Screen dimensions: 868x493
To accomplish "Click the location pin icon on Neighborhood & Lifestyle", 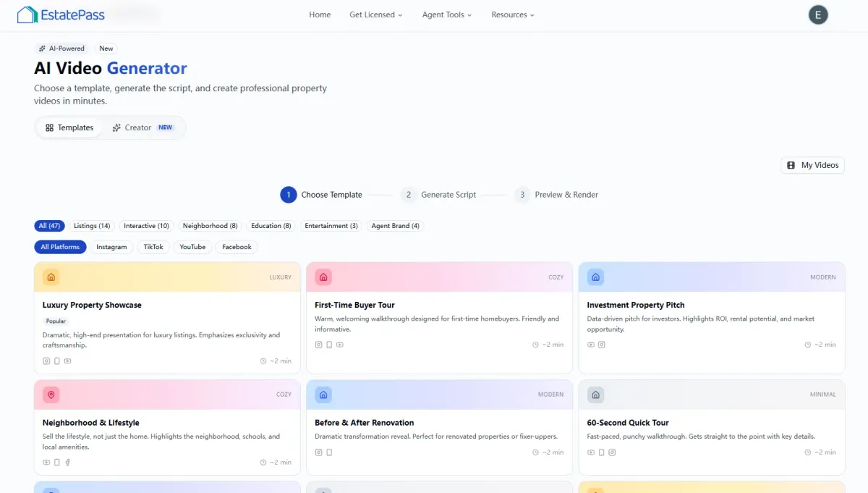I will point(51,395).
